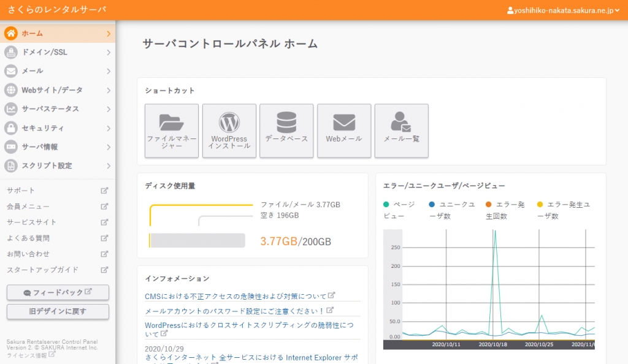
Task: Expand the スクリプト設定 menu chevron
Action: [109, 166]
